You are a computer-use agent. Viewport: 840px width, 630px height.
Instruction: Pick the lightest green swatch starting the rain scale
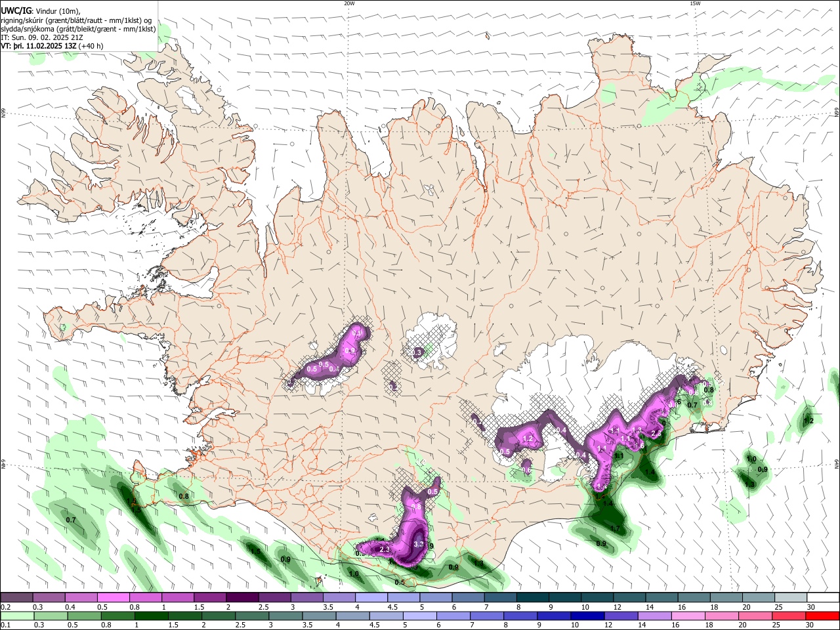coord(16,616)
